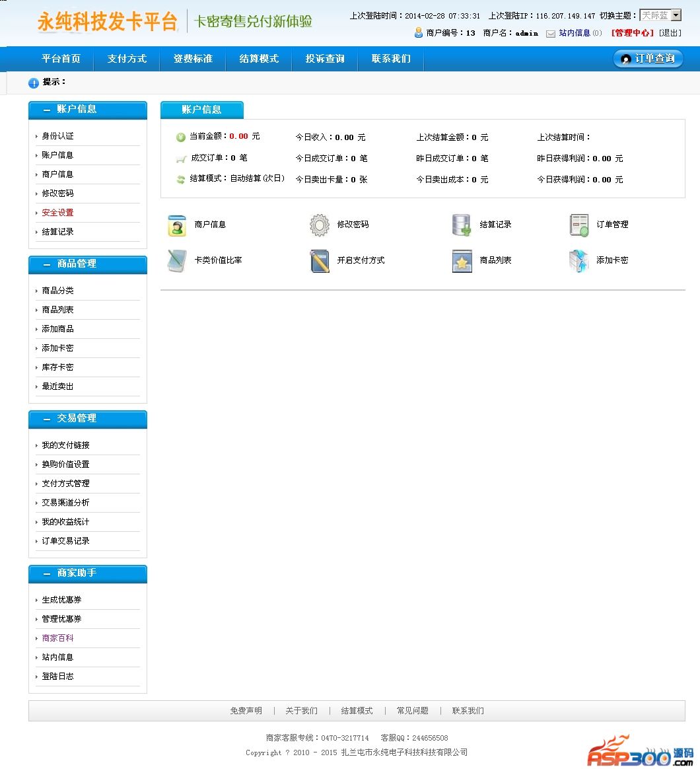This screenshot has width=700, height=769.
Task: Click the 订单管理 document icon
Action: tap(579, 225)
